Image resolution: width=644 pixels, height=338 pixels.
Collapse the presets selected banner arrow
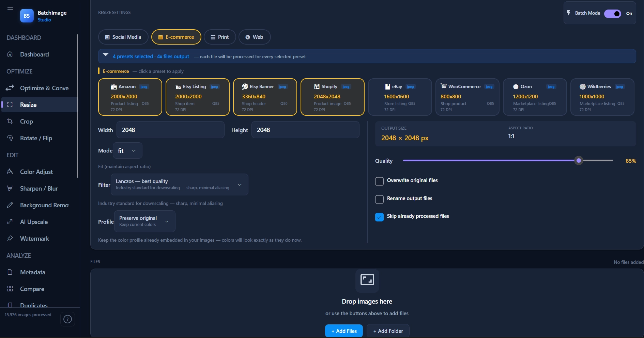[x=106, y=55]
